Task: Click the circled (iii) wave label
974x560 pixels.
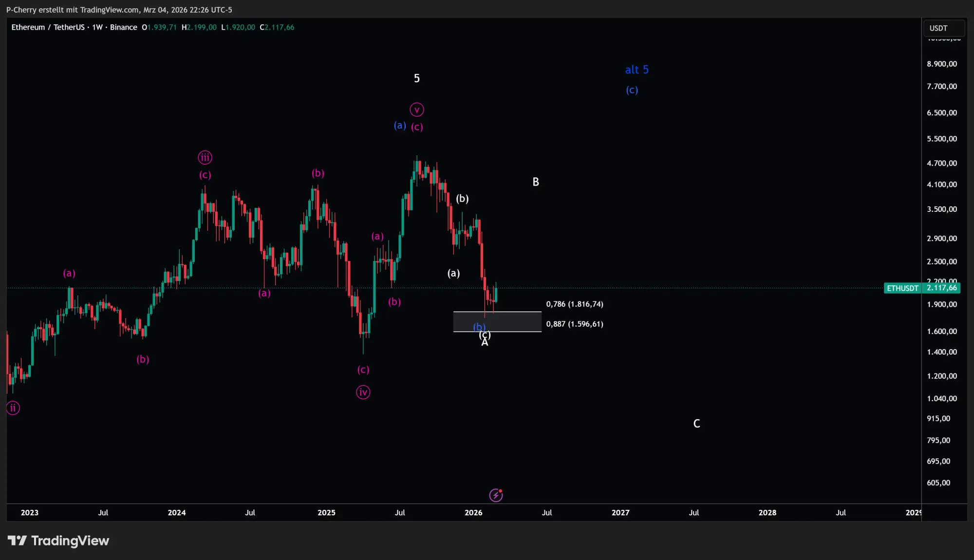Action: 205,157
